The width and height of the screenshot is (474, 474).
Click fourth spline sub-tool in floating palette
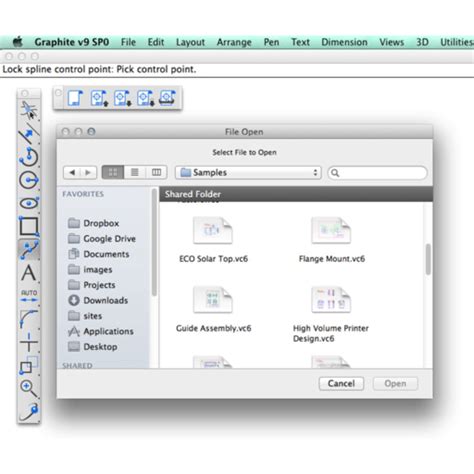(146, 98)
